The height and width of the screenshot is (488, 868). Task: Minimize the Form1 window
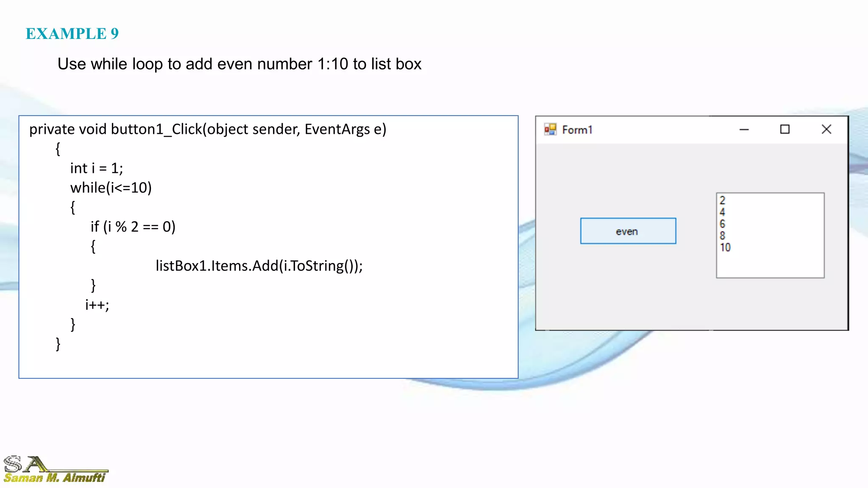(744, 129)
